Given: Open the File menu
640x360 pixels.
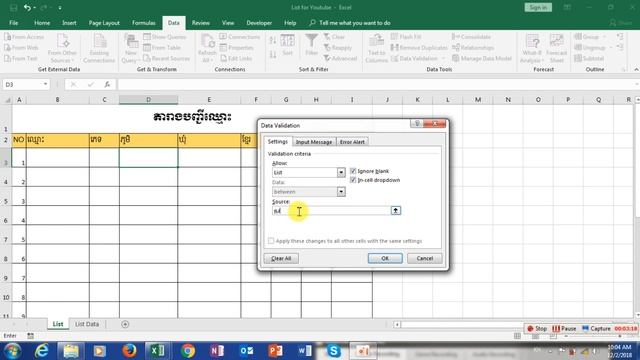Looking at the screenshot, I should 13,23.
